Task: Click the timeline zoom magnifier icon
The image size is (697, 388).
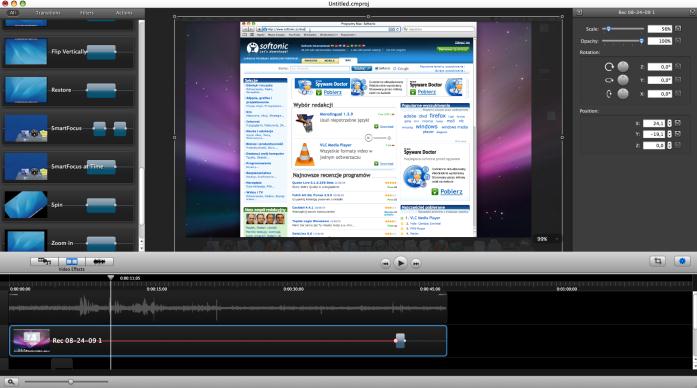Action: pyautogui.click(x=11, y=381)
